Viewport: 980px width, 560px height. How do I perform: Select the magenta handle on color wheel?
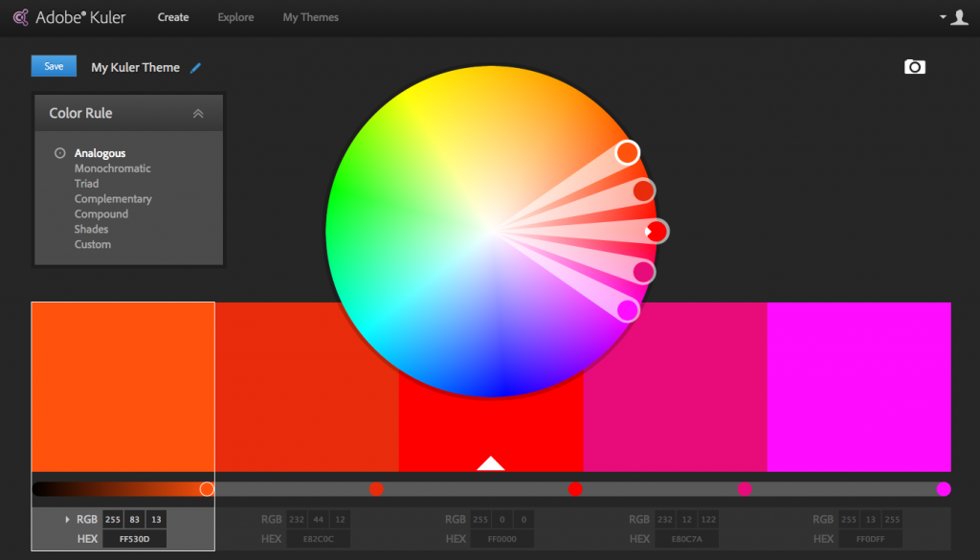(628, 310)
